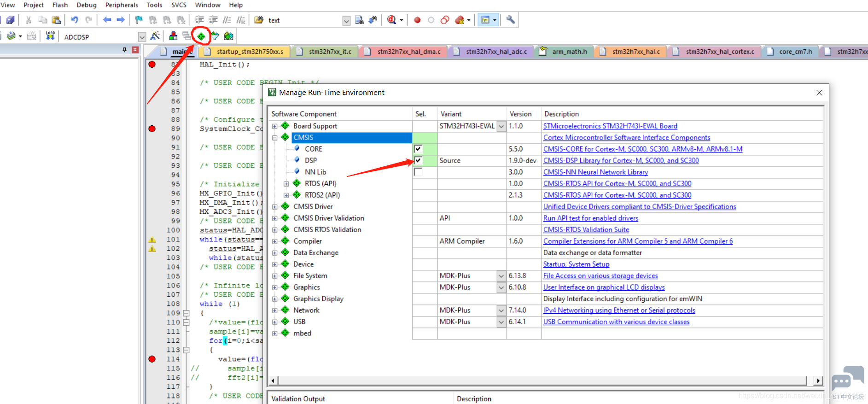
Task: Download code to flash with the LOAD icon
Action: click(x=50, y=36)
